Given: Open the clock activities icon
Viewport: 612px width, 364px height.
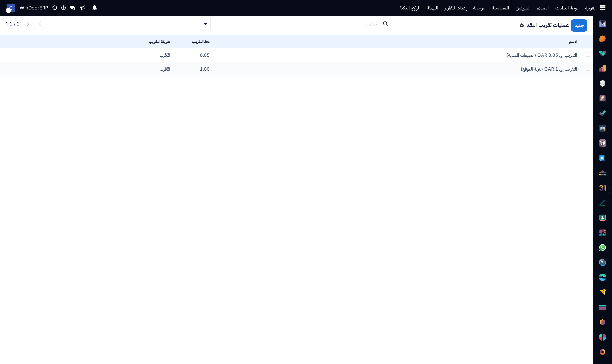Looking at the screenshot, I should point(55,8).
